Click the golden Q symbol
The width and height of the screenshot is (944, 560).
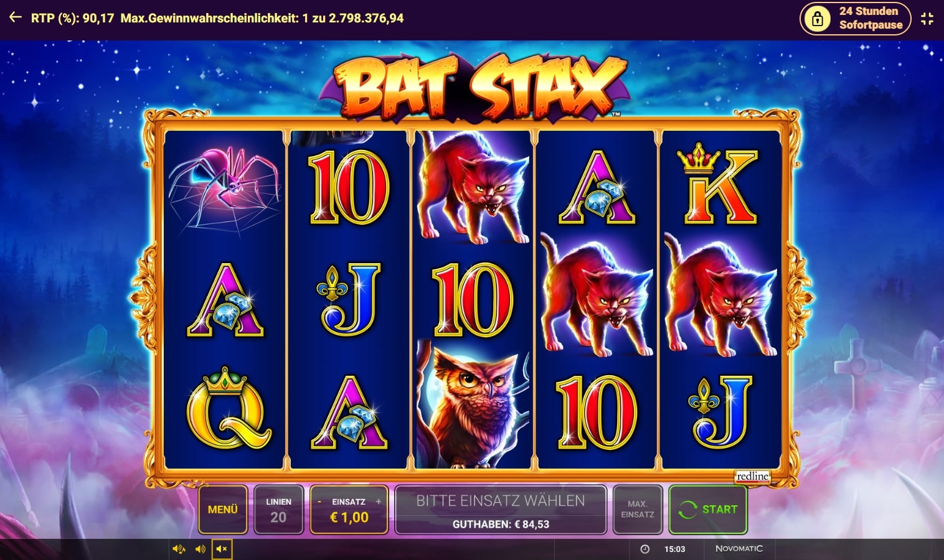point(228,408)
